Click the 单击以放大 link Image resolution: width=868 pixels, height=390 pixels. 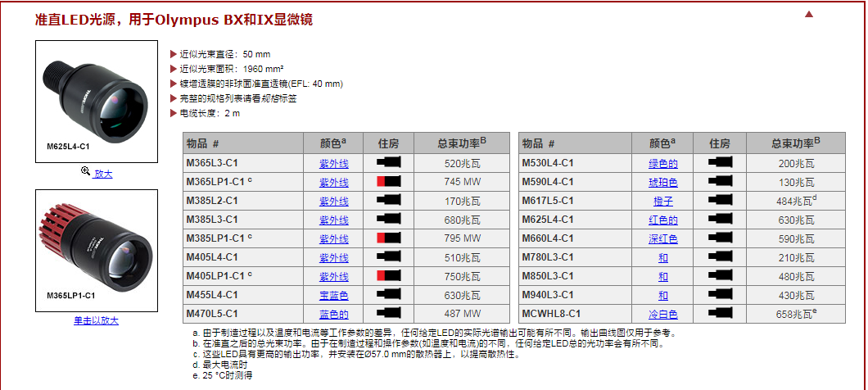[x=96, y=320]
